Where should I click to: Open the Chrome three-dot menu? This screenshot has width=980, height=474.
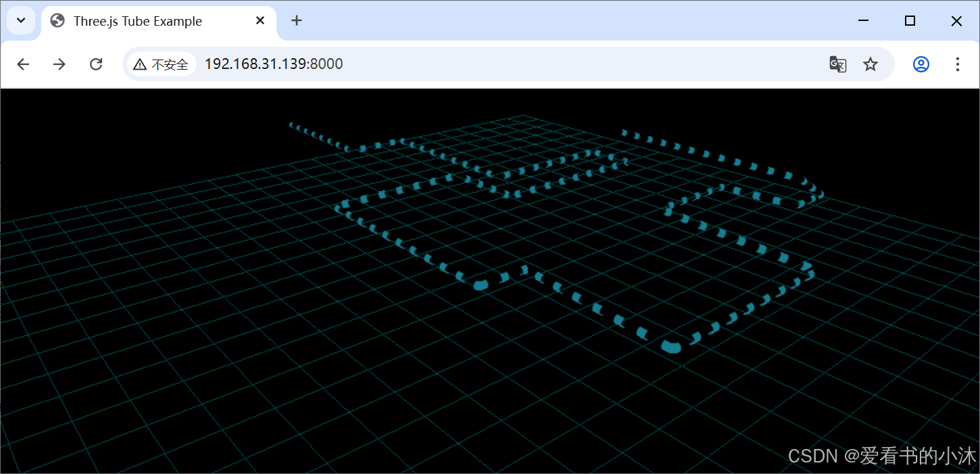[x=957, y=64]
